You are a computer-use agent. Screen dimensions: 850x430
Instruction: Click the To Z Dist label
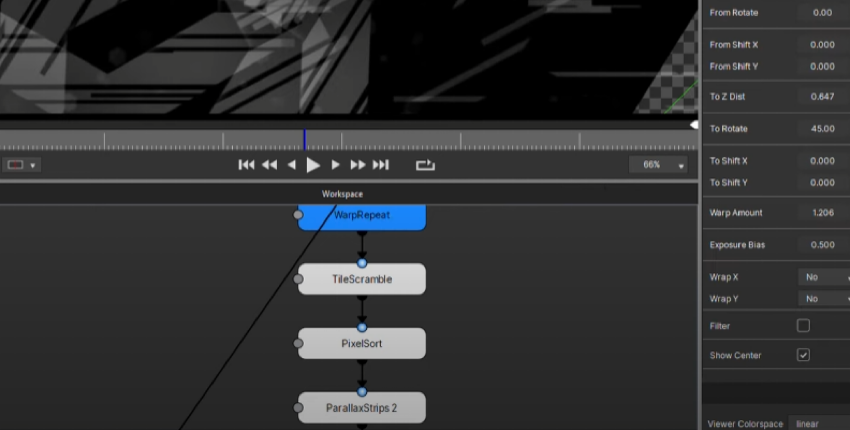click(727, 97)
